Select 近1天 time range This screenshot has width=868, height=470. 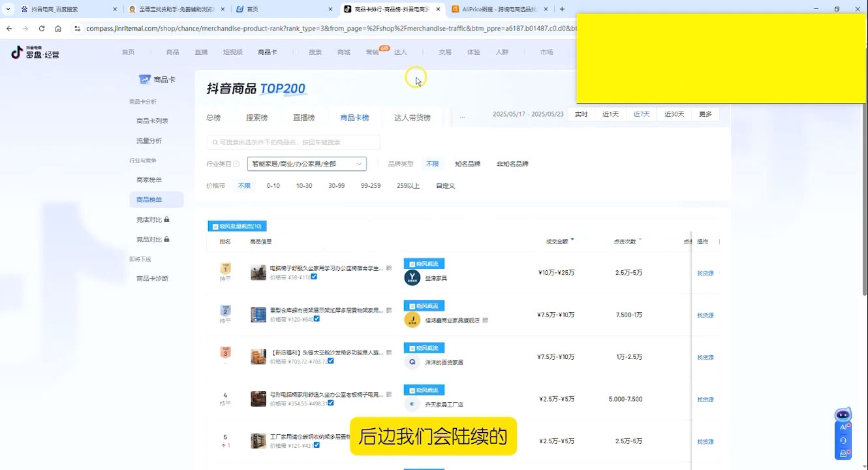[x=610, y=114]
